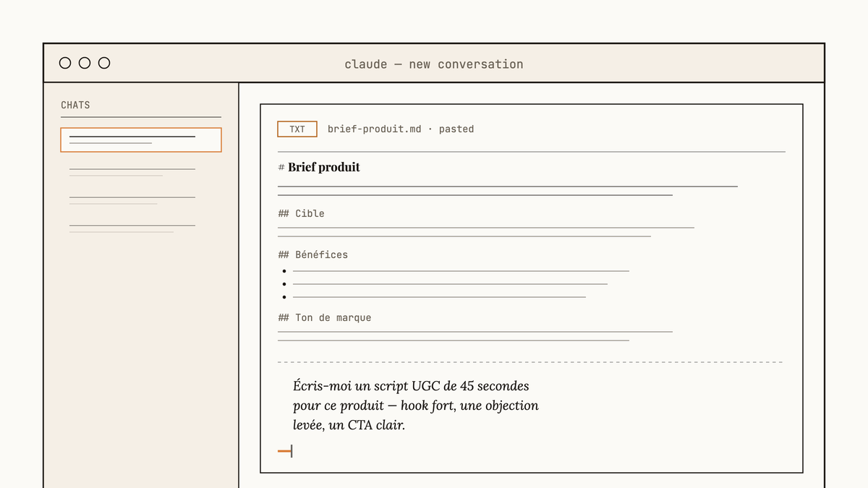Viewport: 868px width, 488px height.
Task: Click the '## Ton de marque' heading
Action: pyautogui.click(x=324, y=317)
